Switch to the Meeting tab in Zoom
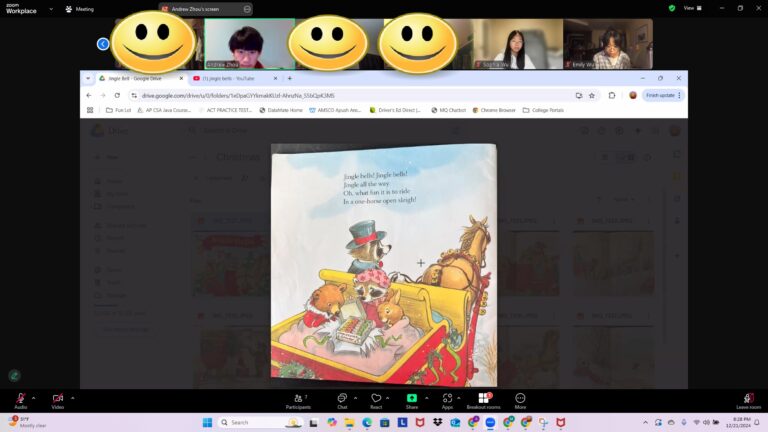This screenshot has height=432, width=768. pos(79,9)
